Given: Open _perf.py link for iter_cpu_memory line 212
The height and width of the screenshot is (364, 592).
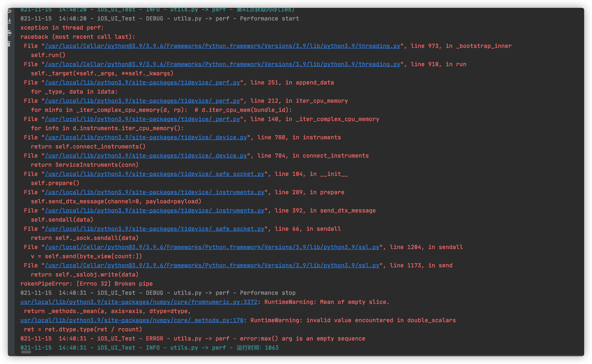Looking at the screenshot, I should (x=142, y=101).
